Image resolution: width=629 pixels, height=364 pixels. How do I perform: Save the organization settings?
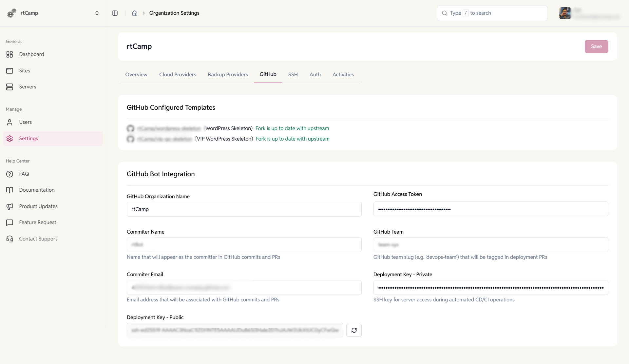(x=596, y=47)
